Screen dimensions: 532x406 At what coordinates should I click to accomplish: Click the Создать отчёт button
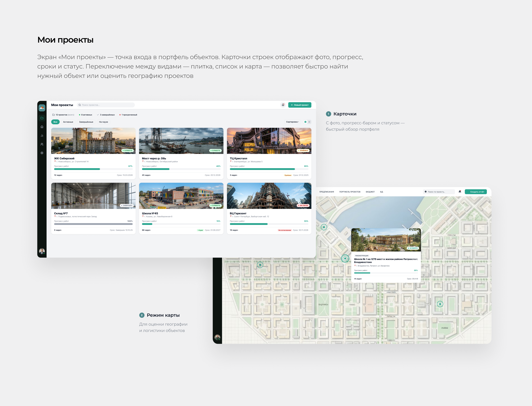coord(476,192)
